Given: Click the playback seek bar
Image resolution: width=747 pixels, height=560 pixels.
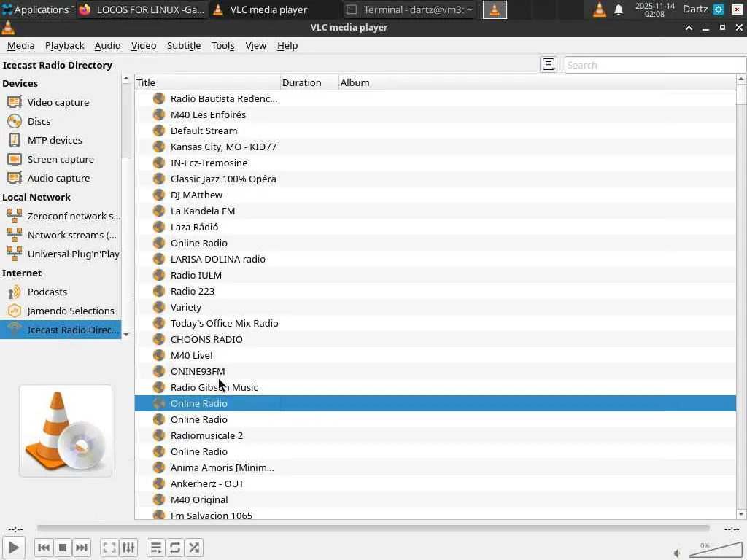Looking at the screenshot, I should pos(373,528).
